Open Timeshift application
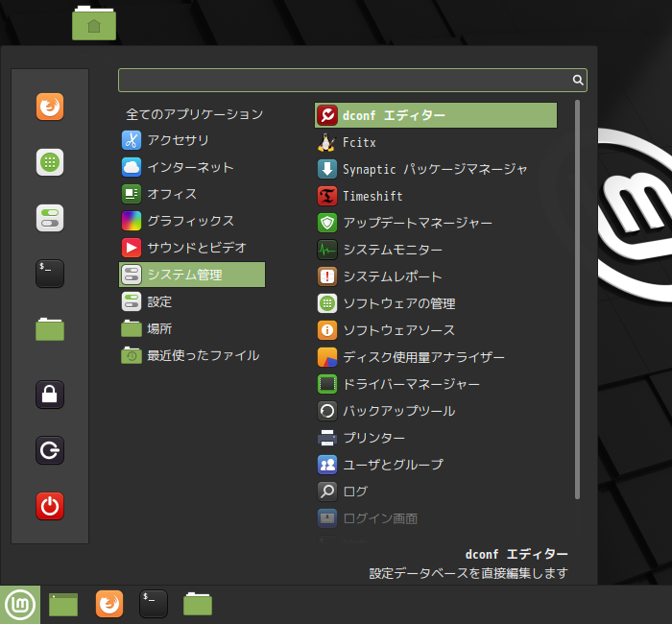Screen dimensions: 672x624 tap(436, 196)
